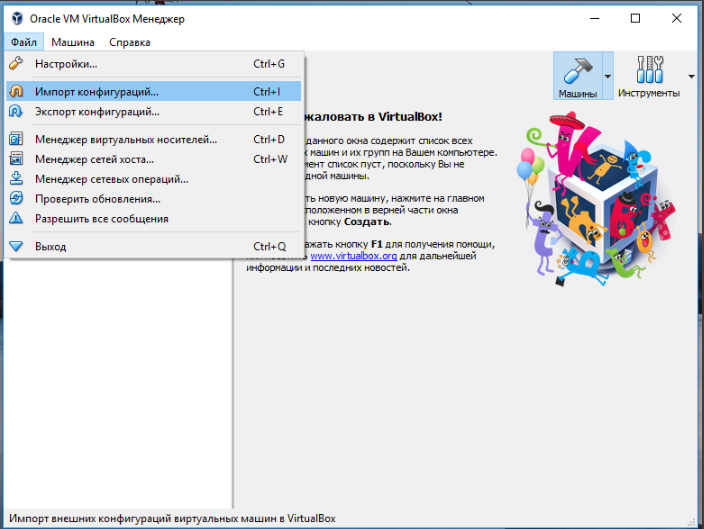
Task: Click the bold word Создать in welcome text
Action: click(368, 222)
